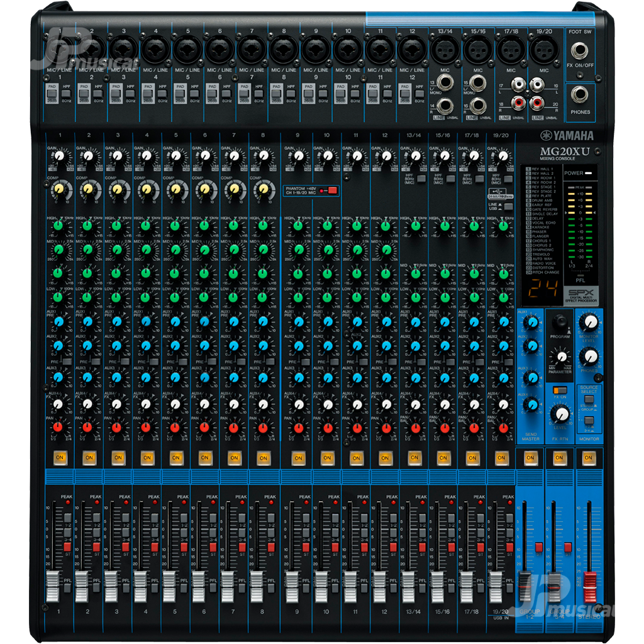Click the channel 19/20 PAN/BAL knob

pos(503,428)
